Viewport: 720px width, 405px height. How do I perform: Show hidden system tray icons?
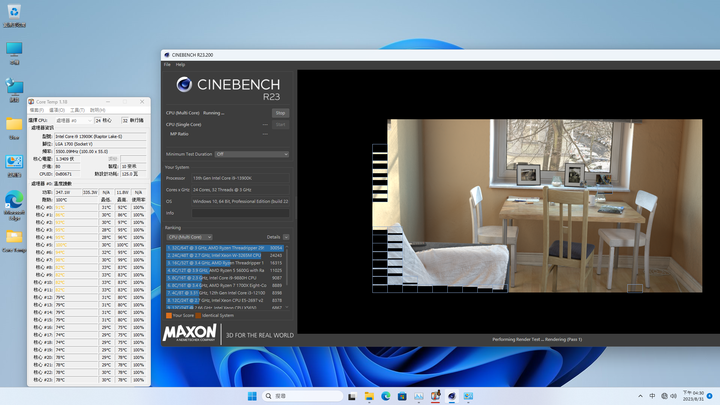pyautogui.click(x=640, y=396)
